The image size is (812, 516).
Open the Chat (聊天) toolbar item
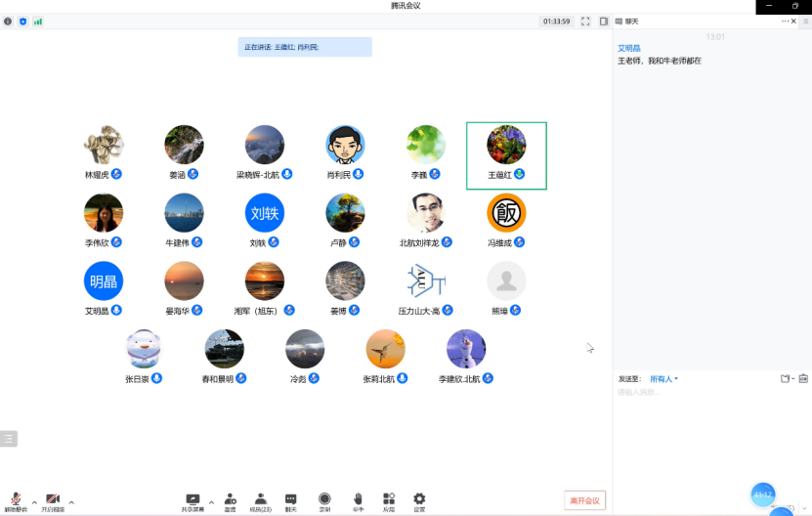[291, 500]
